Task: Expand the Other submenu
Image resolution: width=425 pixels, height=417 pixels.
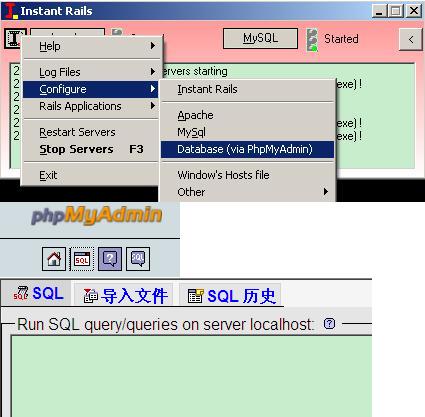Action: point(248,192)
